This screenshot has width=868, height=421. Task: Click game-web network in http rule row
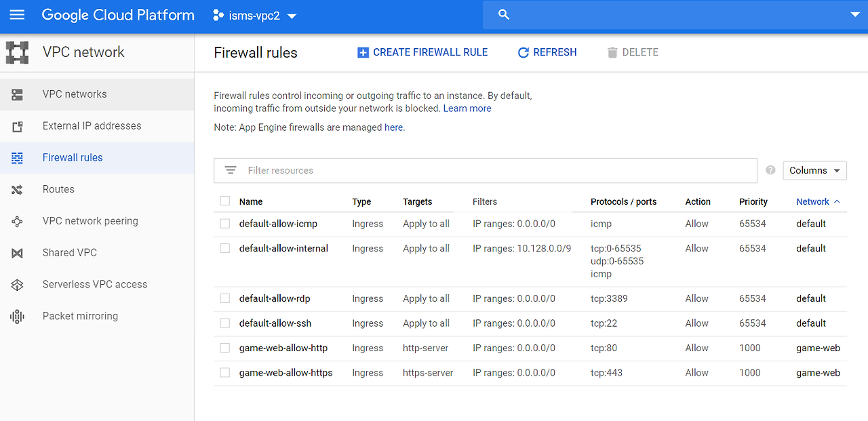tap(818, 348)
